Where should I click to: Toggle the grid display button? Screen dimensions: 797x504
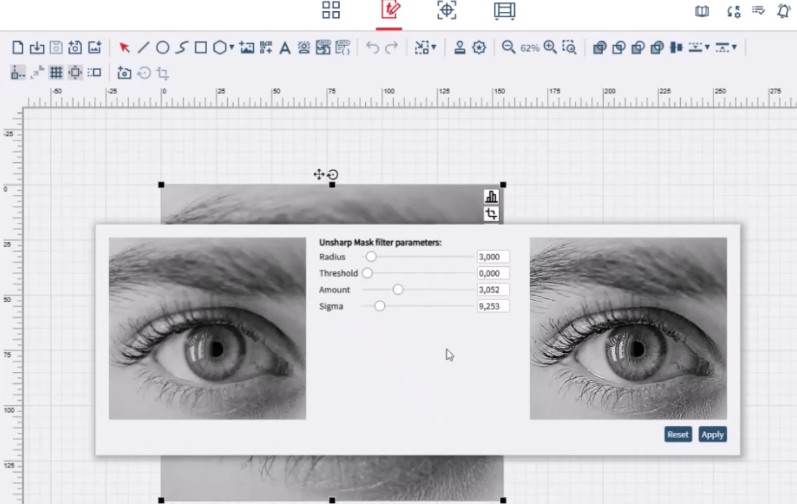[56, 72]
